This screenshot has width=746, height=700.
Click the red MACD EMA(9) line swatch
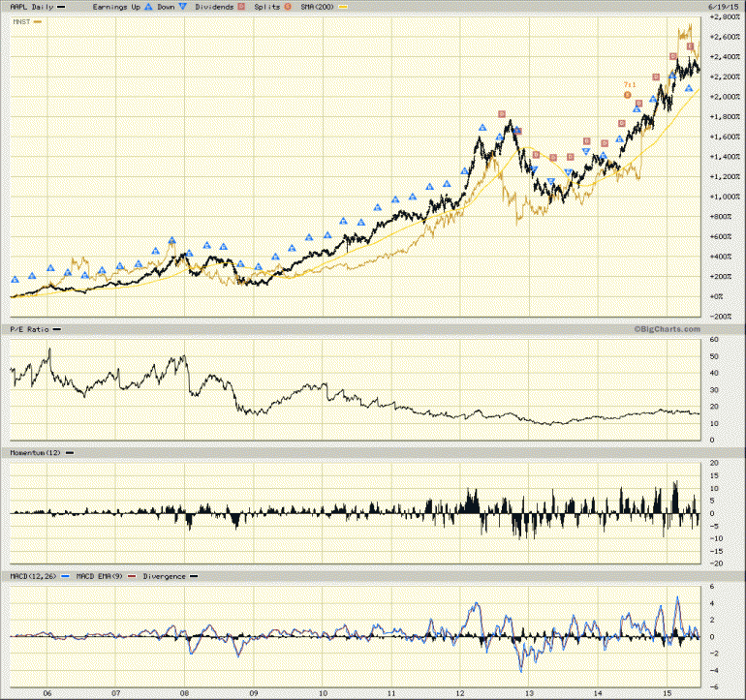[x=132, y=576]
